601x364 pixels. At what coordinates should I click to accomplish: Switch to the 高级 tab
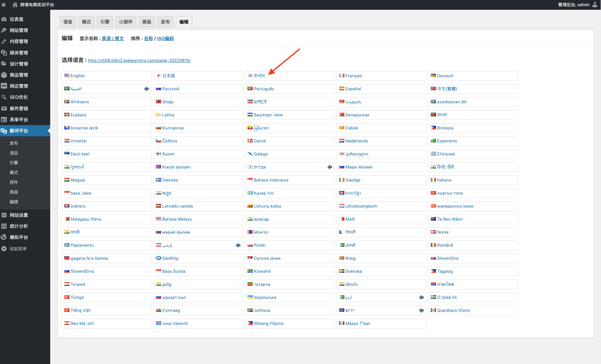(147, 22)
